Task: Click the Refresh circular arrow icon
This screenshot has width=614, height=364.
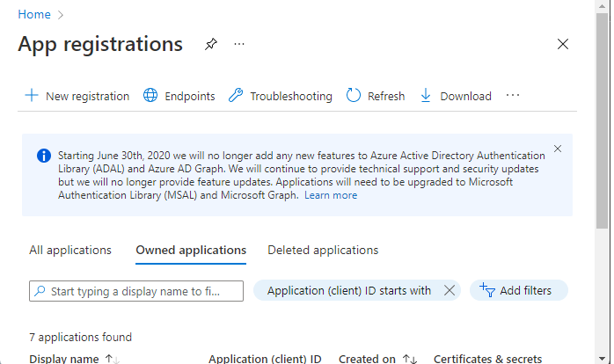Action: [354, 95]
